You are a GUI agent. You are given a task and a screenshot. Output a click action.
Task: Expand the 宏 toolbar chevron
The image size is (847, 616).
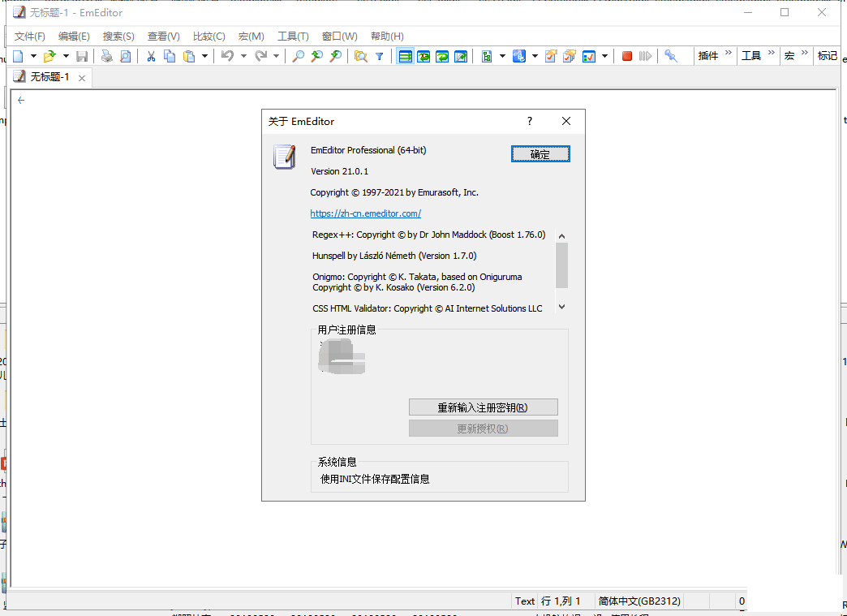point(804,53)
